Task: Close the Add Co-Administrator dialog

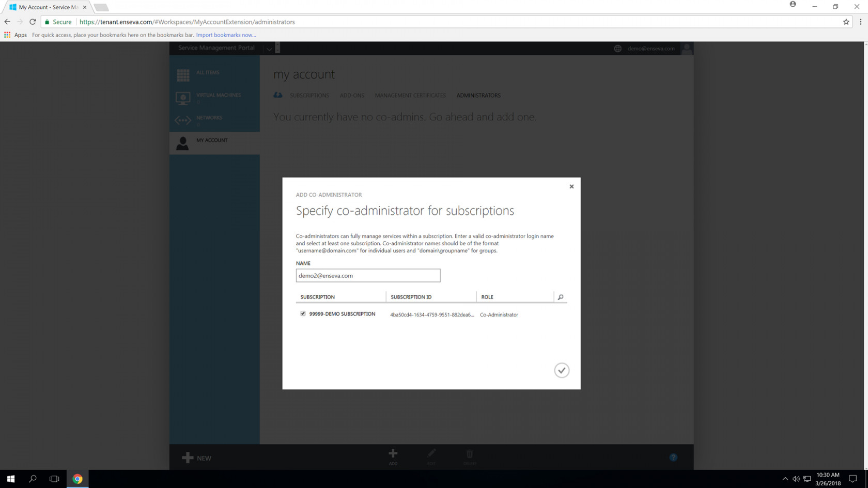Action: pos(571,186)
